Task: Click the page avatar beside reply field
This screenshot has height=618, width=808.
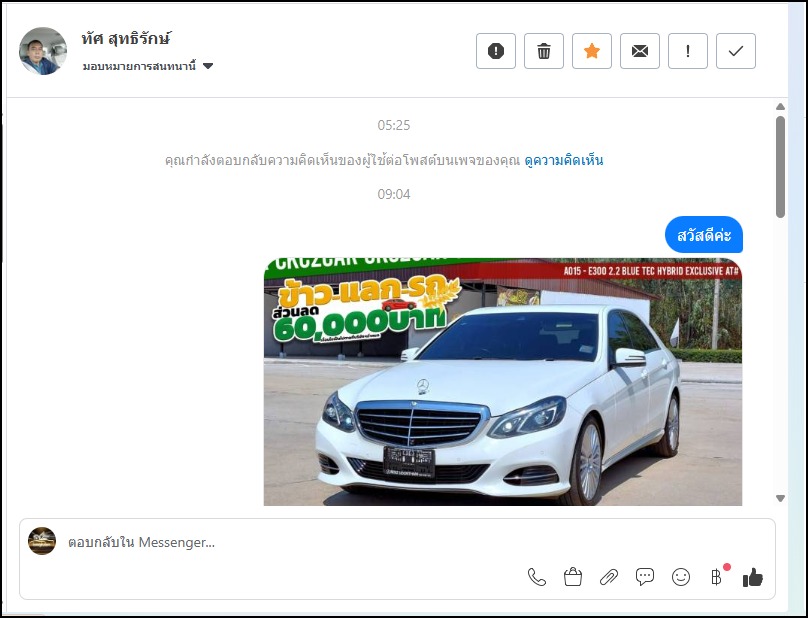Action: [x=42, y=541]
